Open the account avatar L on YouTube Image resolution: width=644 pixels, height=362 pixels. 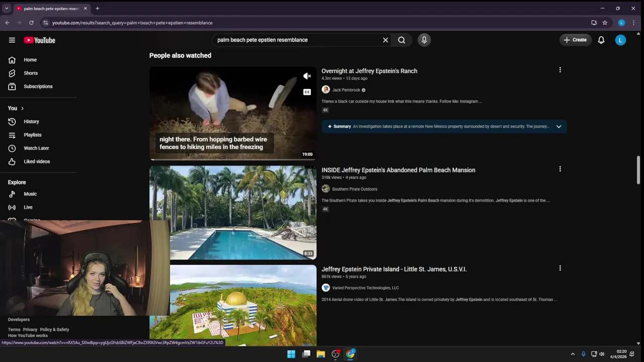tap(620, 40)
